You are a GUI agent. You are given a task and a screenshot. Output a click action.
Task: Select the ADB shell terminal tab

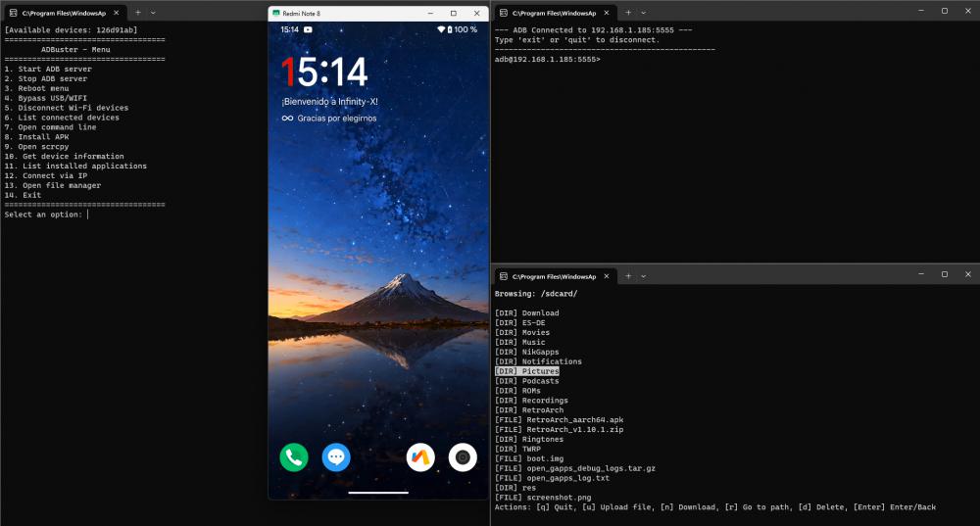pyautogui.click(x=552, y=13)
